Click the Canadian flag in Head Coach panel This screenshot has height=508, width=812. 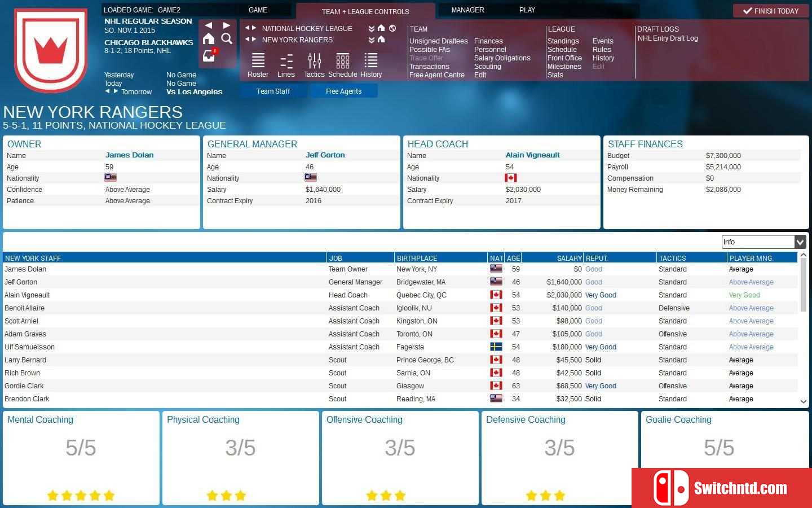pyautogui.click(x=511, y=178)
